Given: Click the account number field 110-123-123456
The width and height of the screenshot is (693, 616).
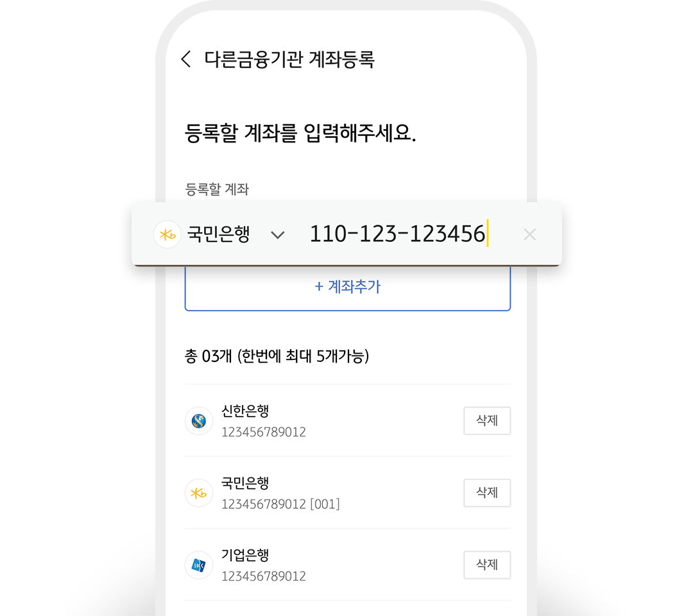Looking at the screenshot, I should (x=397, y=234).
